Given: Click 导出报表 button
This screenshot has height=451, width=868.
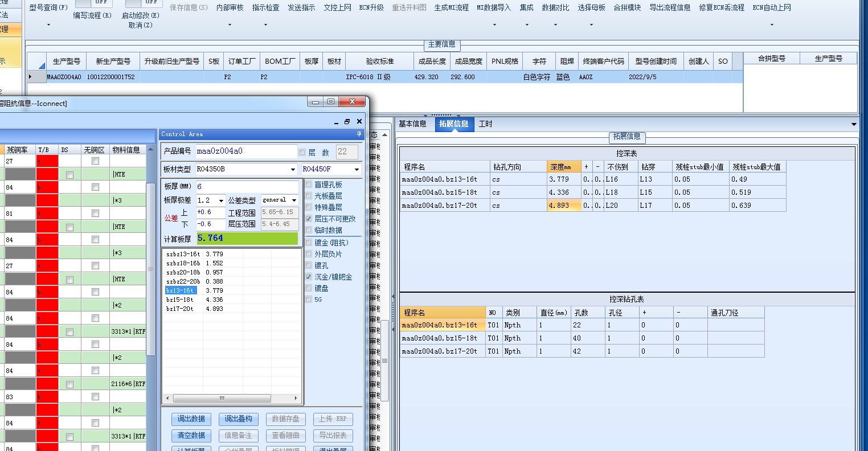Looking at the screenshot, I should (333, 436).
